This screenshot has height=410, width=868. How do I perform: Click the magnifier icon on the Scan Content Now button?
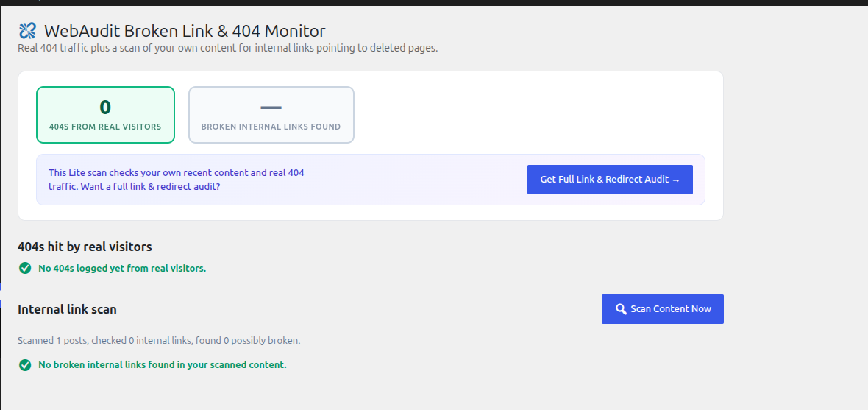click(621, 309)
